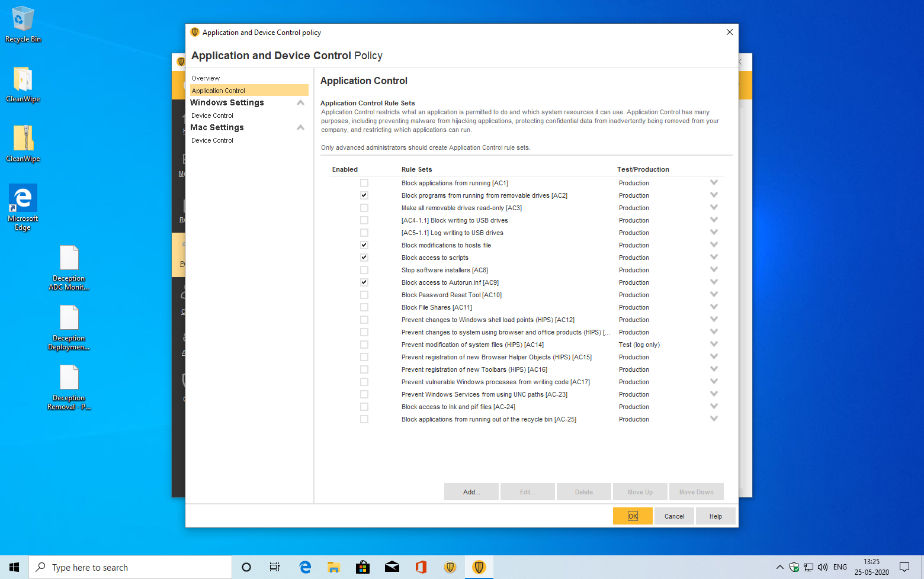This screenshot has width=924, height=579.
Task: Select rule Prevent Windows Services using UNC paths
Action: click(x=485, y=394)
